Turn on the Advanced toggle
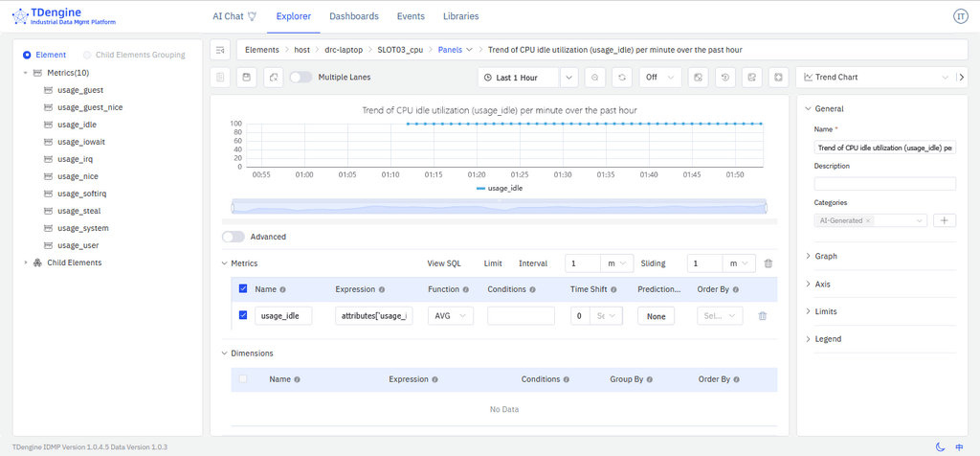This screenshot has height=456, width=980. click(x=233, y=237)
